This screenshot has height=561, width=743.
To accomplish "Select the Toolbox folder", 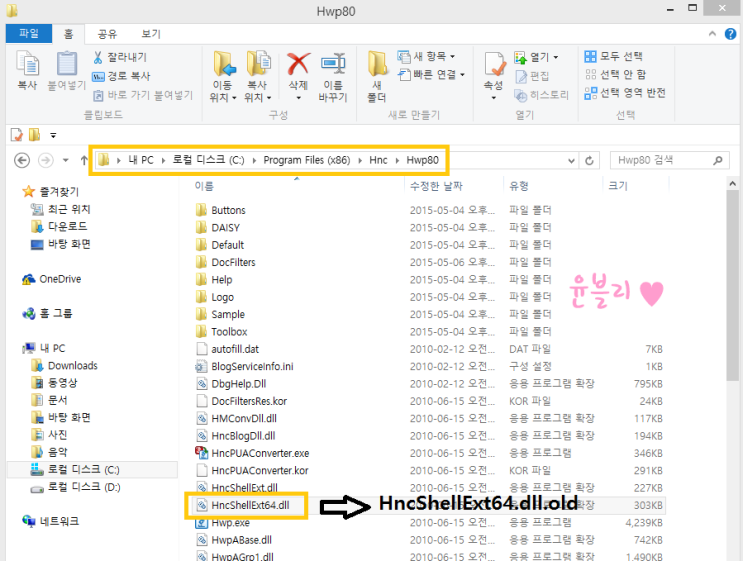I will [222, 332].
